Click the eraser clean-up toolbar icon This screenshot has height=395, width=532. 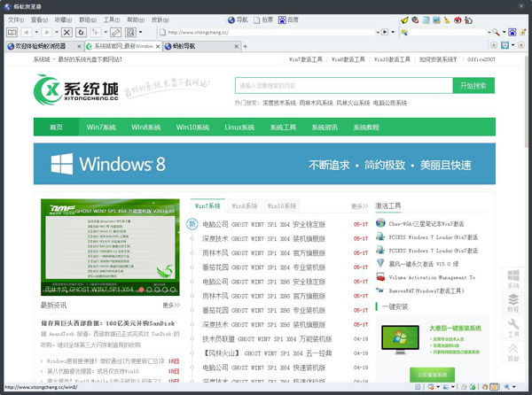[115, 33]
